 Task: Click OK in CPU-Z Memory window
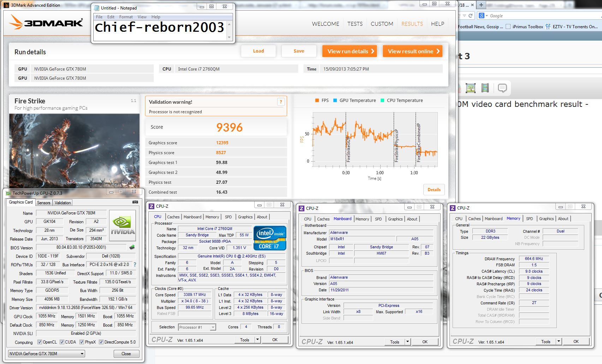(x=576, y=341)
